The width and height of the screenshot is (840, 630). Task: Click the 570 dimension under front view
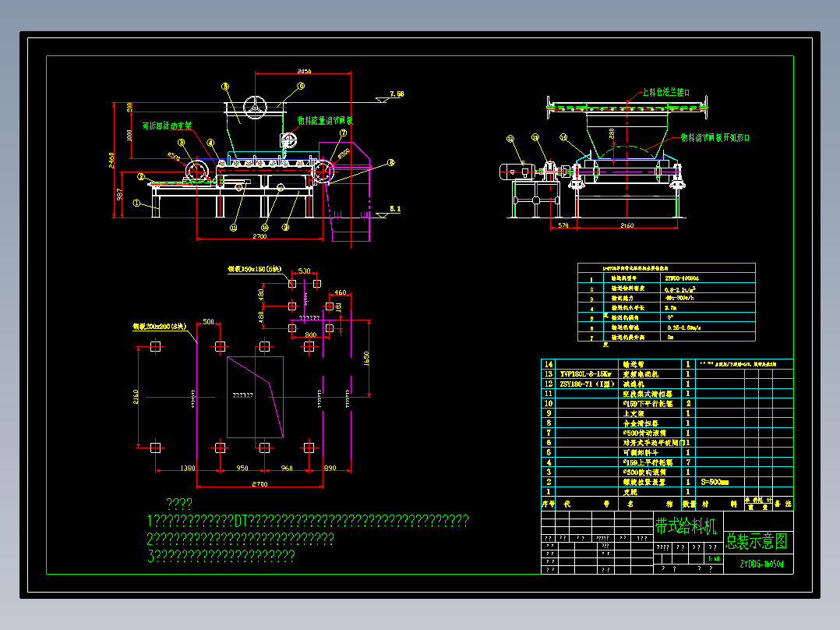click(563, 225)
